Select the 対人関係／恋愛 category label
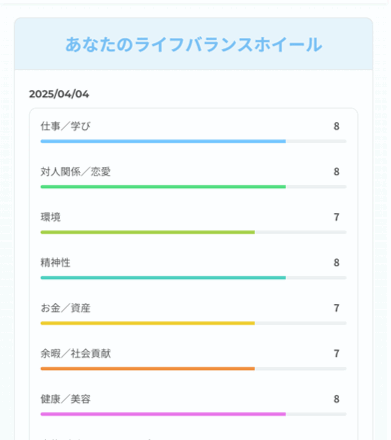Viewport: 391px width, 440px height. pyautogui.click(x=75, y=172)
